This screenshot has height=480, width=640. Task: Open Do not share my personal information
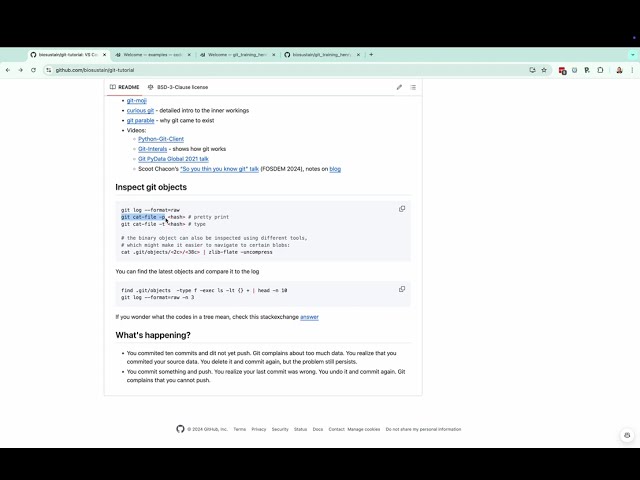tap(423, 429)
